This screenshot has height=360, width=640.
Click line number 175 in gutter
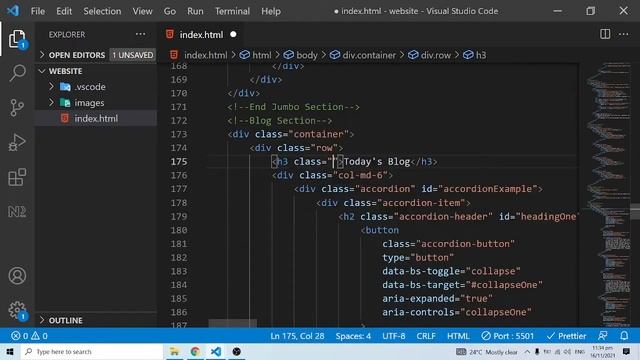pyautogui.click(x=179, y=162)
